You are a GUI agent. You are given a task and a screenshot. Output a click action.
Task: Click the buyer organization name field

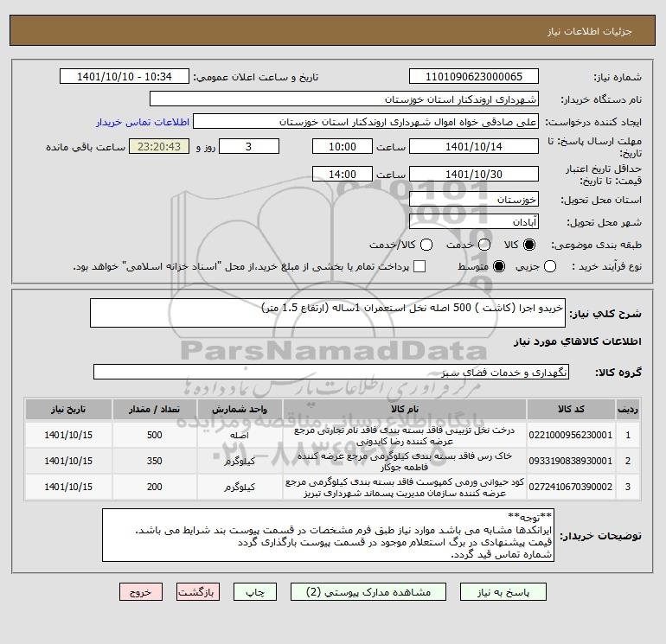pyautogui.click(x=344, y=99)
